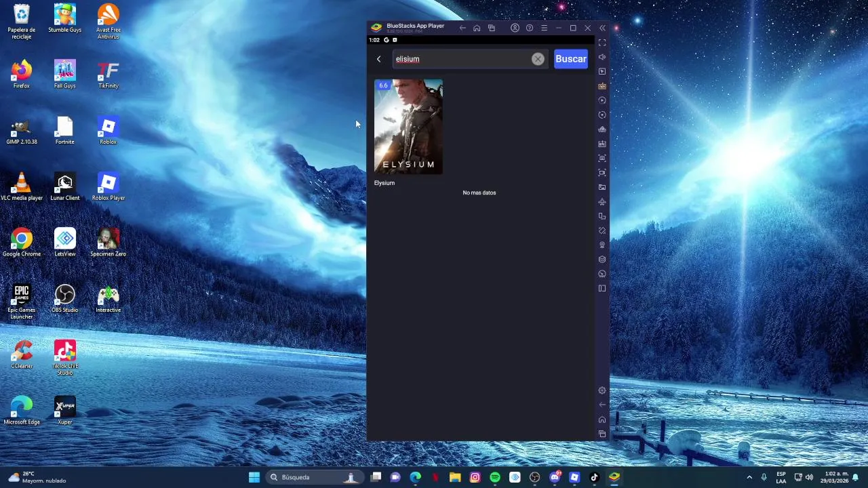Open the Papelera de reciclaje icon

coord(22,22)
